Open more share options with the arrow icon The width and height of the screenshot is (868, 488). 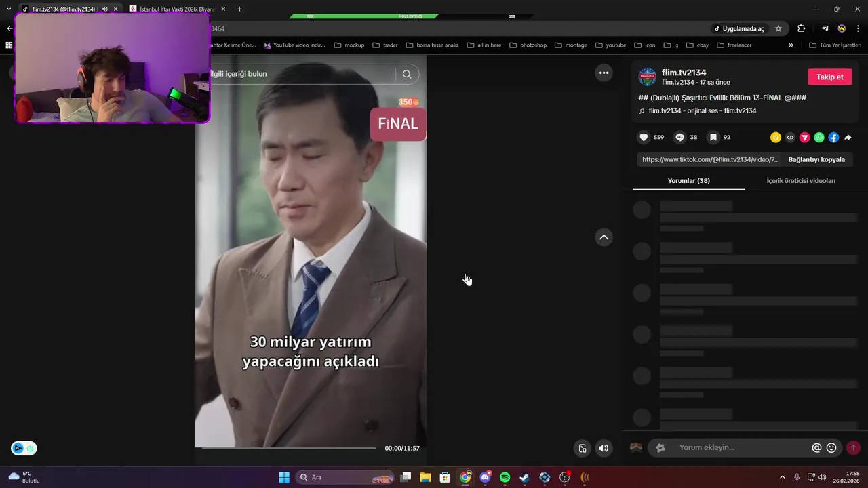(x=848, y=137)
